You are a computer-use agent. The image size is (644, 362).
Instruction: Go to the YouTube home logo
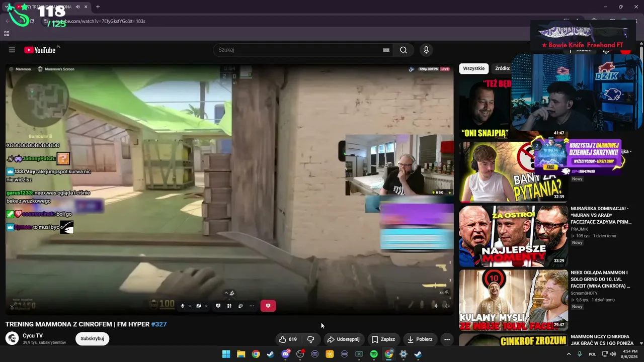40,50
